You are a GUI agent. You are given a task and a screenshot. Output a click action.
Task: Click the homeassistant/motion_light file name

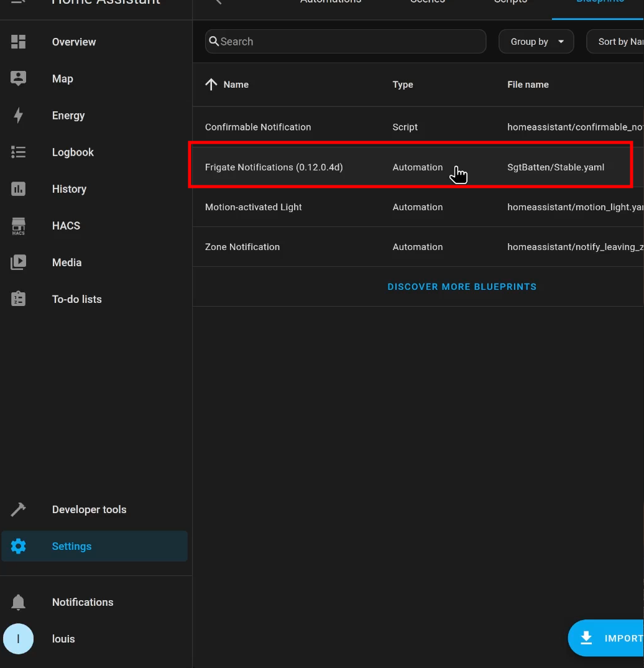[576, 207]
